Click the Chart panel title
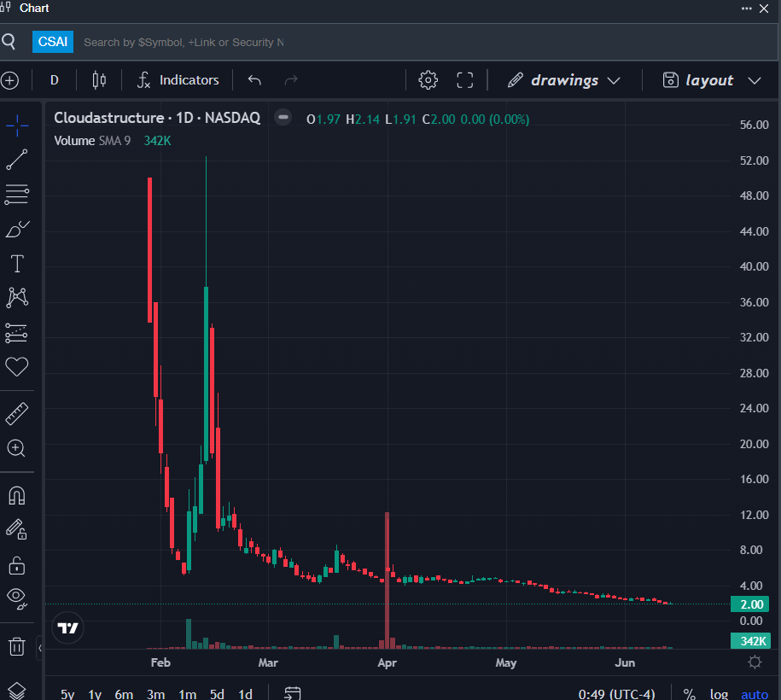This screenshot has height=700, width=781. (x=34, y=8)
